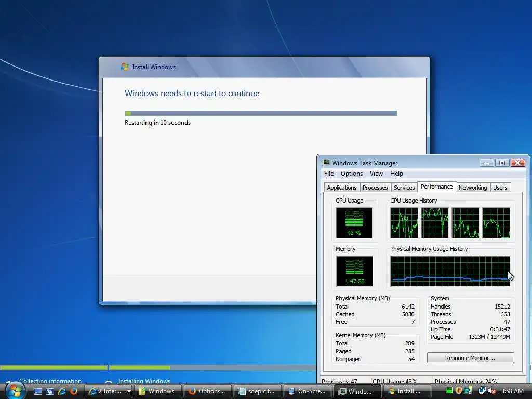Switch to the Processes tab
532x399 pixels.
tap(375, 188)
